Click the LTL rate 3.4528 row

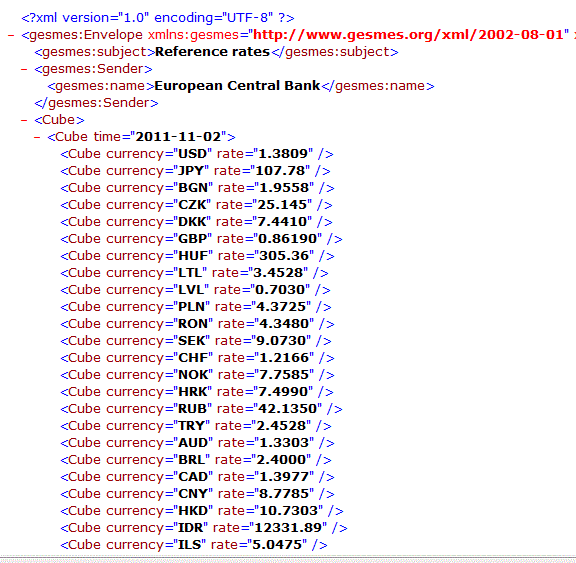click(x=194, y=273)
